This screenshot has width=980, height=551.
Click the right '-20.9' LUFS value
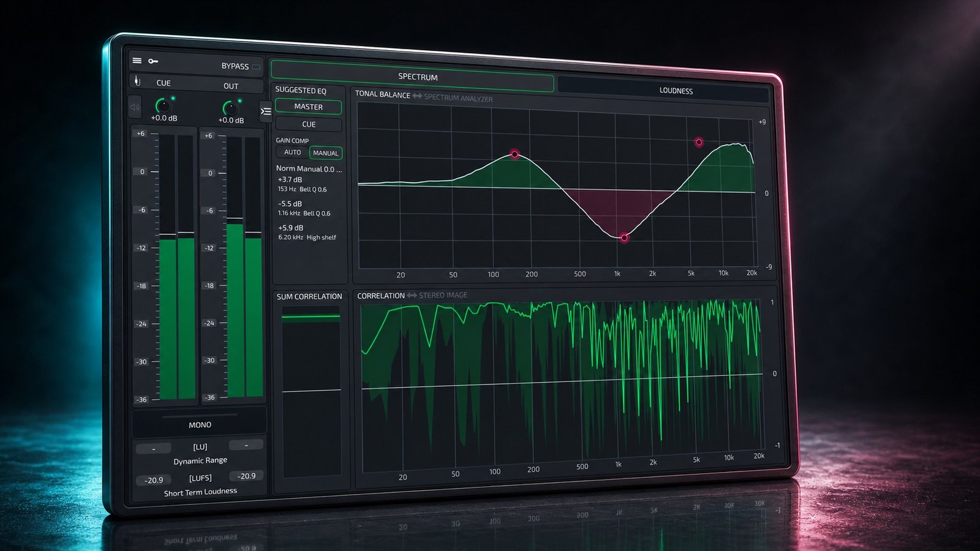pos(246,476)
